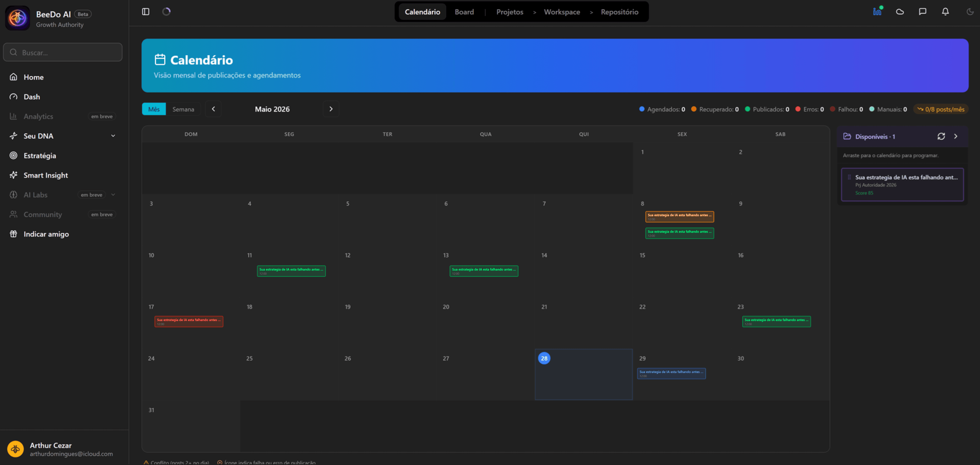Switch to the Semana view
Screen dimensions: 980x465
coord(183,109)
